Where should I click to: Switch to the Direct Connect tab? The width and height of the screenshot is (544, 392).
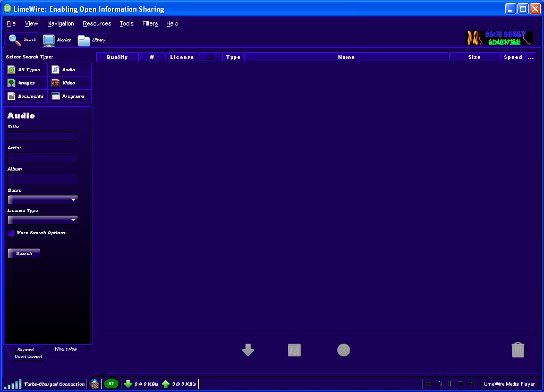click(29, 356)
